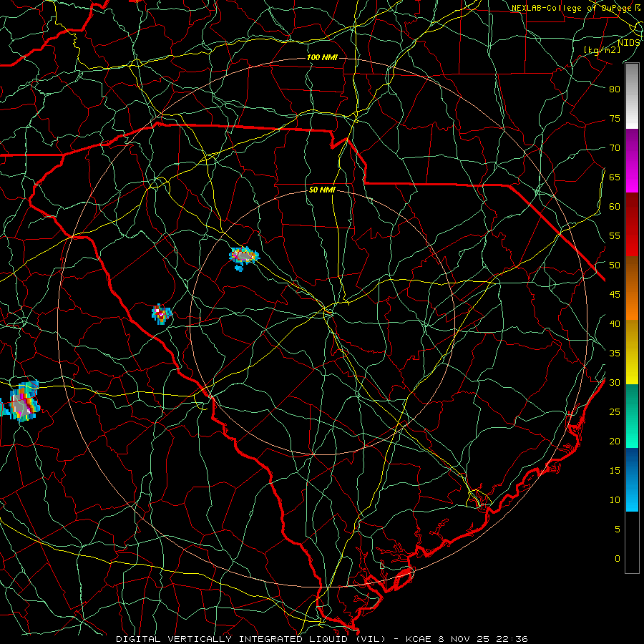Viewport: 644px width, 644px height.
Task: Select the 40 value on the color scale
Action: 615,324
